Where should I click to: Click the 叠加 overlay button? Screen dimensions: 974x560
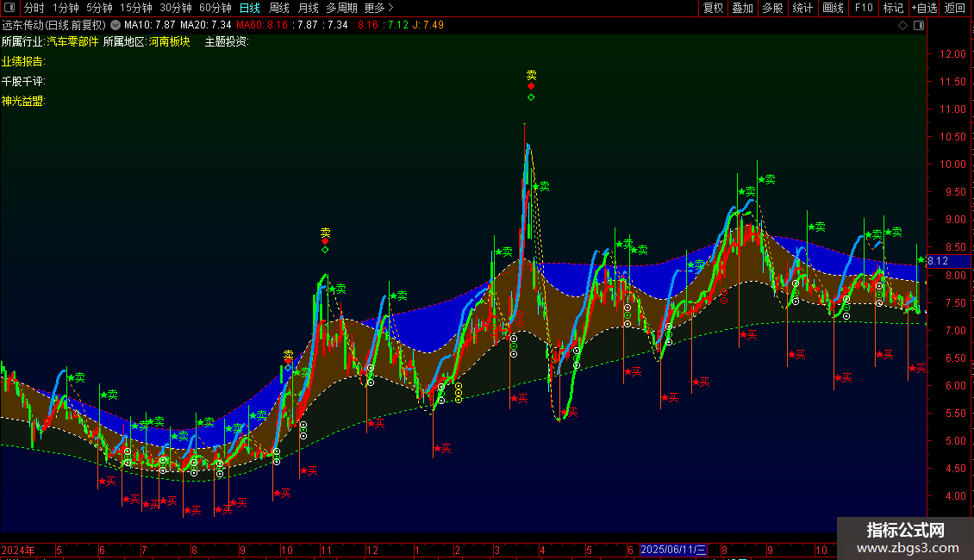[x=742, y=8]
